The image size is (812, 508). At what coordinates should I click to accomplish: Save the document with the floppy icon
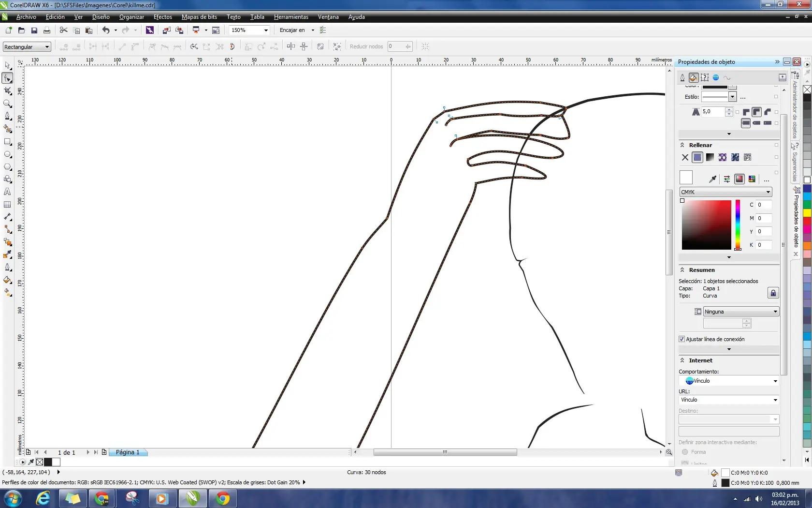(34, 30)
